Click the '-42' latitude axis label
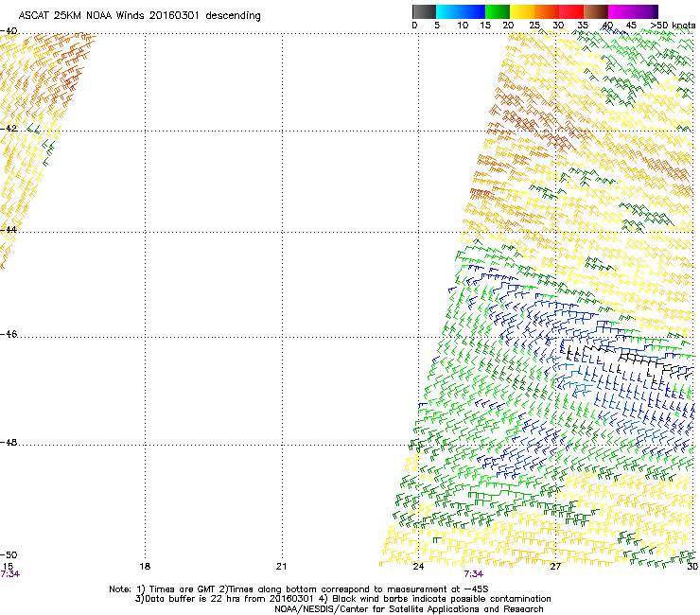Image resolution: width=700 pixels, height=615 pixels. pos(9,128)
